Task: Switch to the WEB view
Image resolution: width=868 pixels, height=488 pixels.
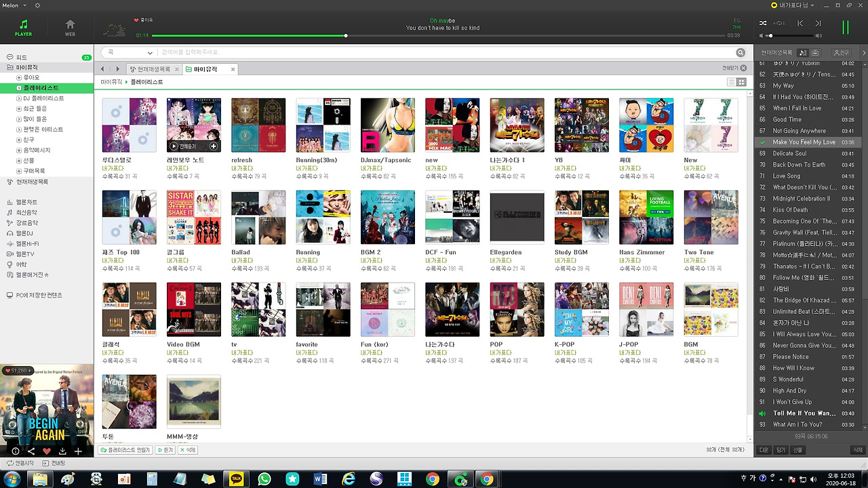Action: pyautogui.click(x=70, y=28)
